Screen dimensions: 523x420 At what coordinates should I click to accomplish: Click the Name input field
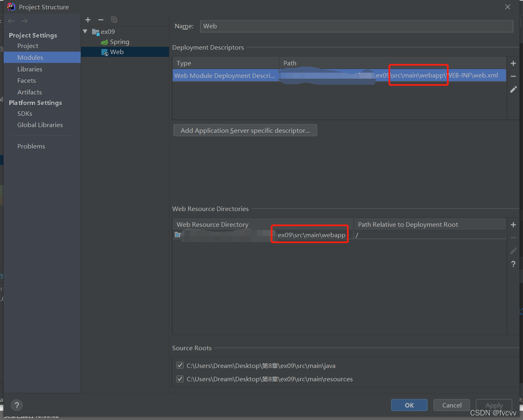[x=356, y=26]
